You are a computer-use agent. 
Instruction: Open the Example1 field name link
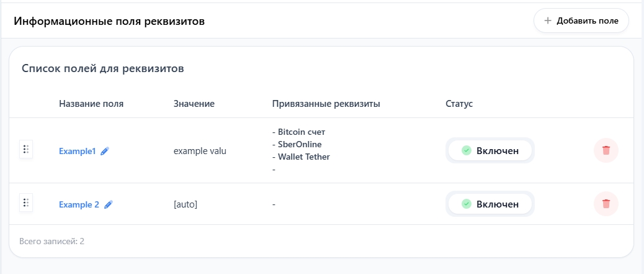click(78, 150)
